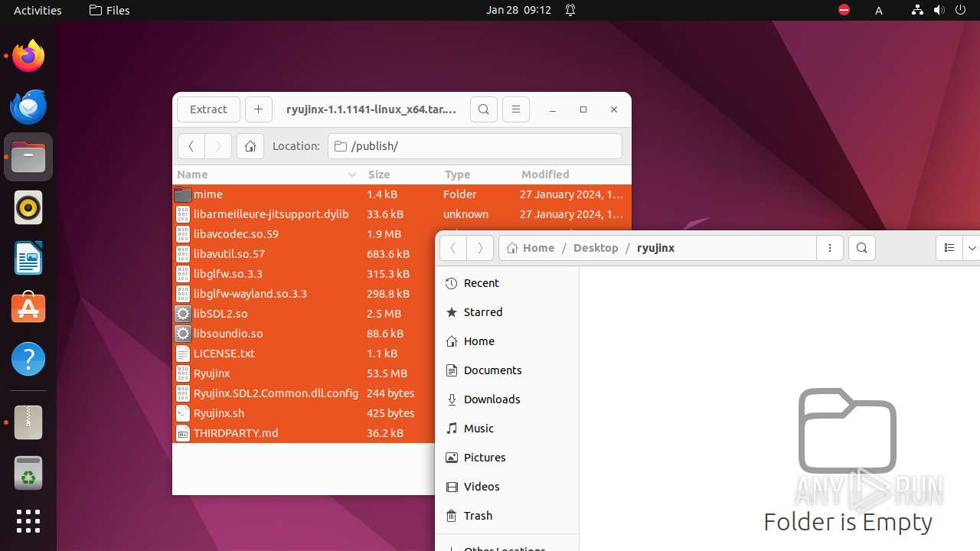Open the Archive Manager hamburger menu
This screenshot has width=980, height=551.
coord(516,109)
